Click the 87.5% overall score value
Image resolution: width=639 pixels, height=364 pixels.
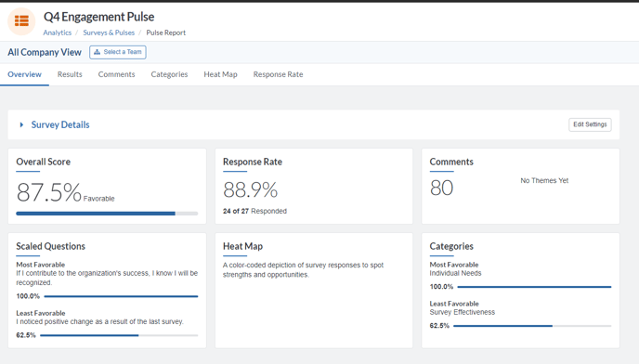pos(49,192)
